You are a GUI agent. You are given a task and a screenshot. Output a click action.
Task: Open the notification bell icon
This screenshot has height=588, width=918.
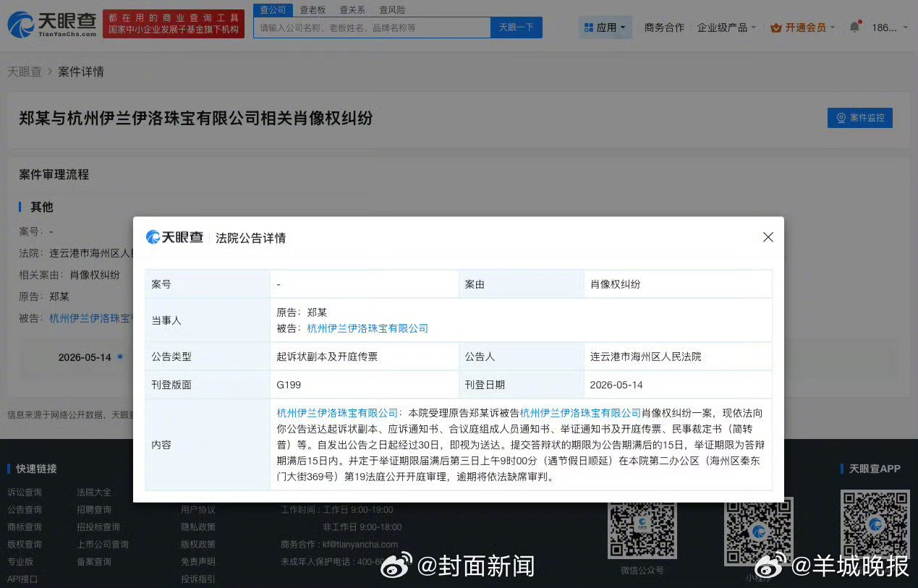point(854,27)
